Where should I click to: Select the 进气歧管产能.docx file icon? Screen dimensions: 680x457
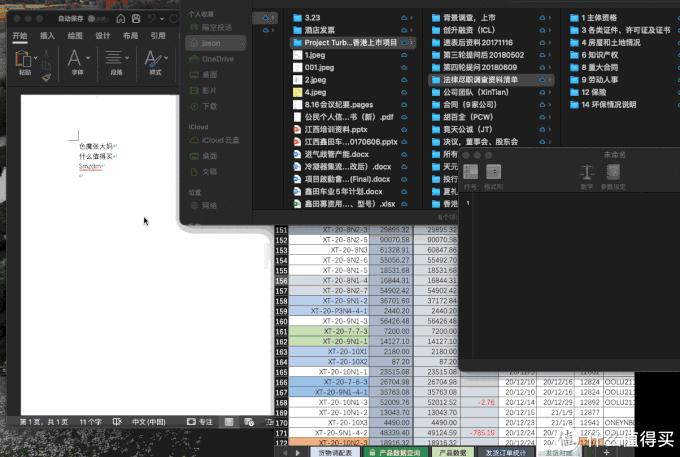click(297, 154)
